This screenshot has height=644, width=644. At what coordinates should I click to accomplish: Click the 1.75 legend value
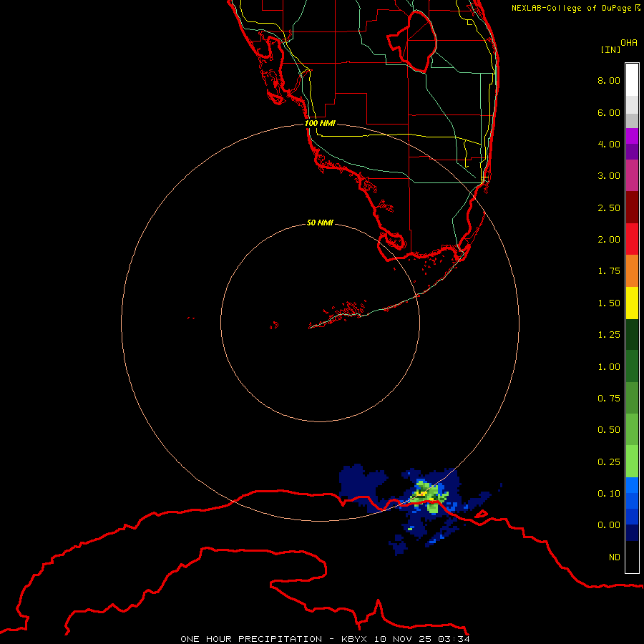(x=609, y=271)
